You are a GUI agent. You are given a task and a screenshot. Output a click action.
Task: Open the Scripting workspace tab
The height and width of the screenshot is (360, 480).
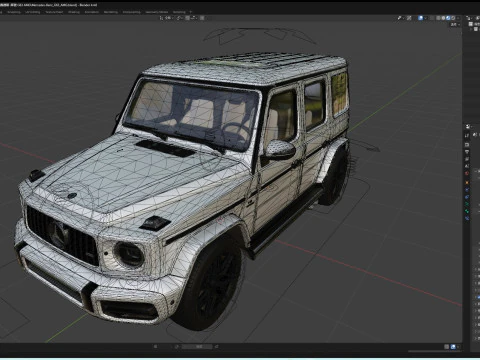tap(179, 12)
